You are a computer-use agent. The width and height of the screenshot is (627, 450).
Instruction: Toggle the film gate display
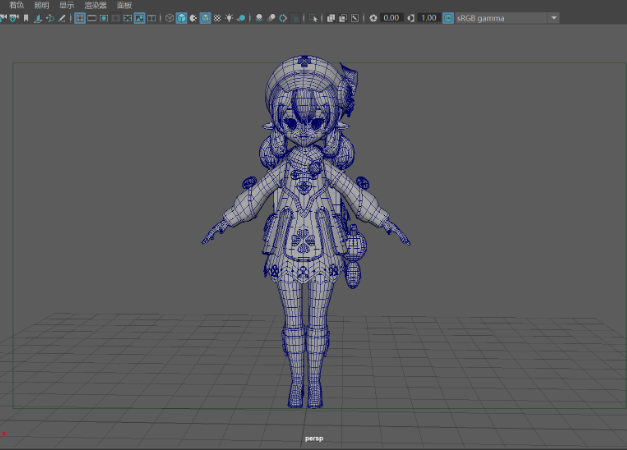(92, 18)
